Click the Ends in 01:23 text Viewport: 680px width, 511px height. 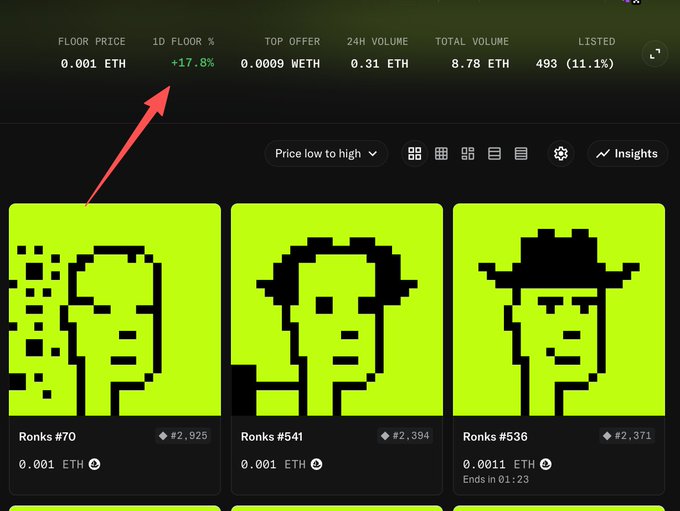[496, 480]
